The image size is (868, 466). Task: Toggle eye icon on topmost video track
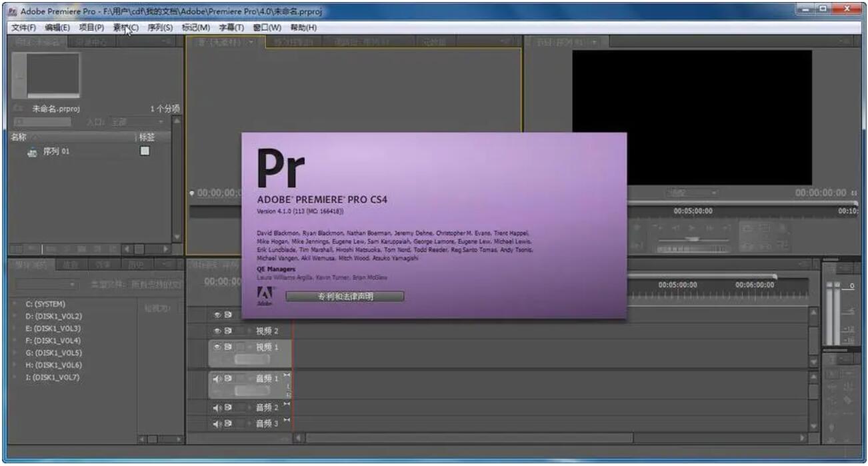(x=217, y=315)
